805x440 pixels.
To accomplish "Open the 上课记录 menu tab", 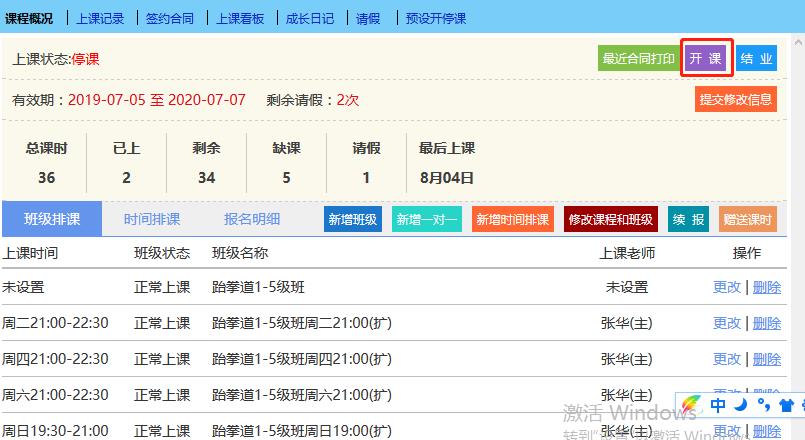I will click(101, 18).
